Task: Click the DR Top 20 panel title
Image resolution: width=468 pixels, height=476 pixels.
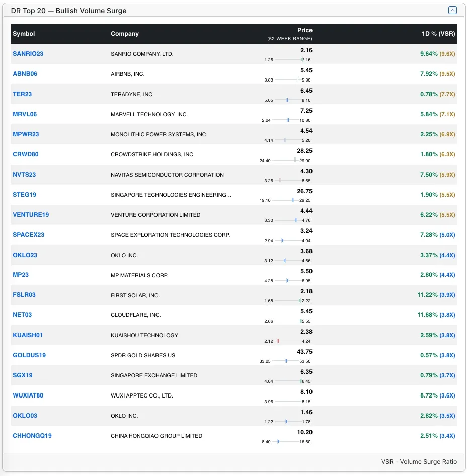Action: pyautogui.click(x=68, y=11)
